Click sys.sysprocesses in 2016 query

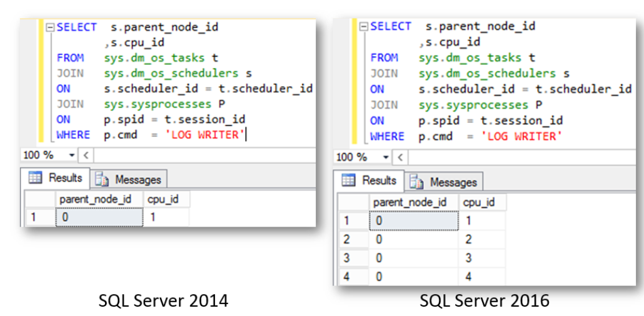pos(473,105)
